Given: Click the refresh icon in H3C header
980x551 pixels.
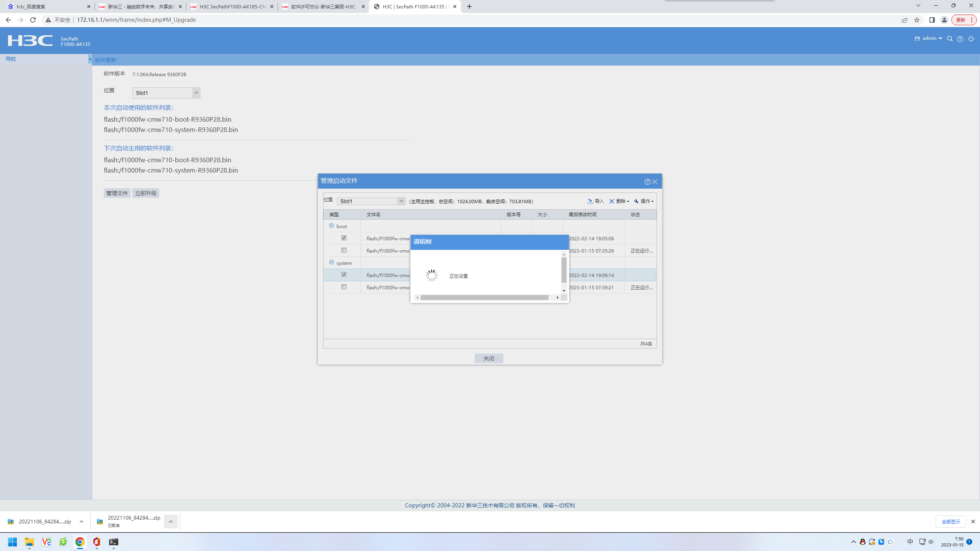Looking at the screenshot, I should (x=971, y=39).
